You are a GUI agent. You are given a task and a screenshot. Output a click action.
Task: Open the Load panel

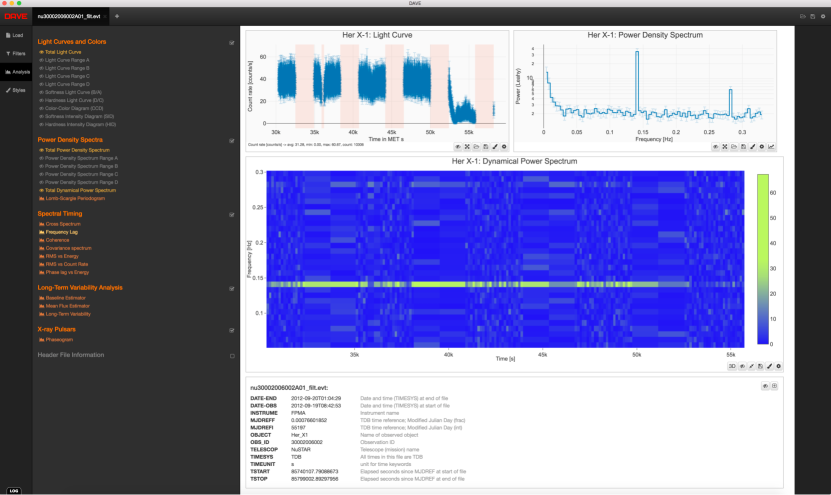pyautogui.click(x=15, y=36)
